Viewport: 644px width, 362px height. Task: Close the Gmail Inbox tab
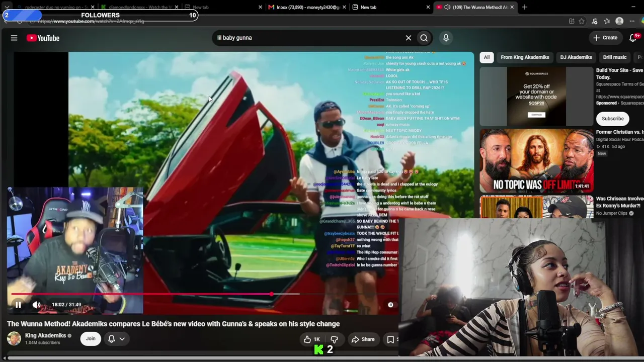[344, 7]
